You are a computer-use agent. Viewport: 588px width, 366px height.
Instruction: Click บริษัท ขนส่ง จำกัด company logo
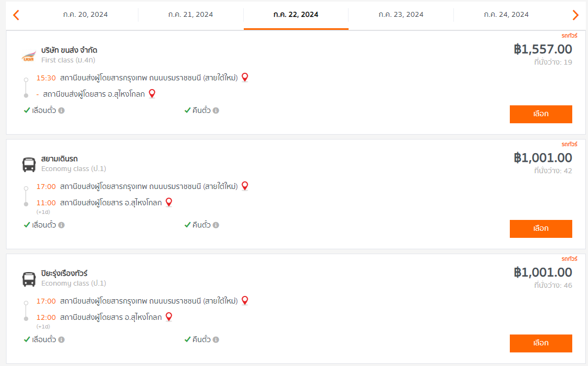[x=29, y=56]
